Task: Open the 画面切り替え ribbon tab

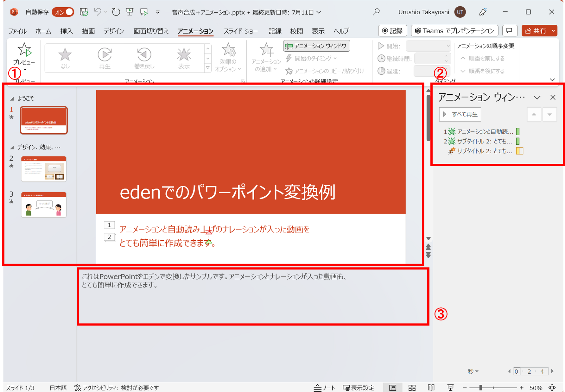Action: click(151, 31)
